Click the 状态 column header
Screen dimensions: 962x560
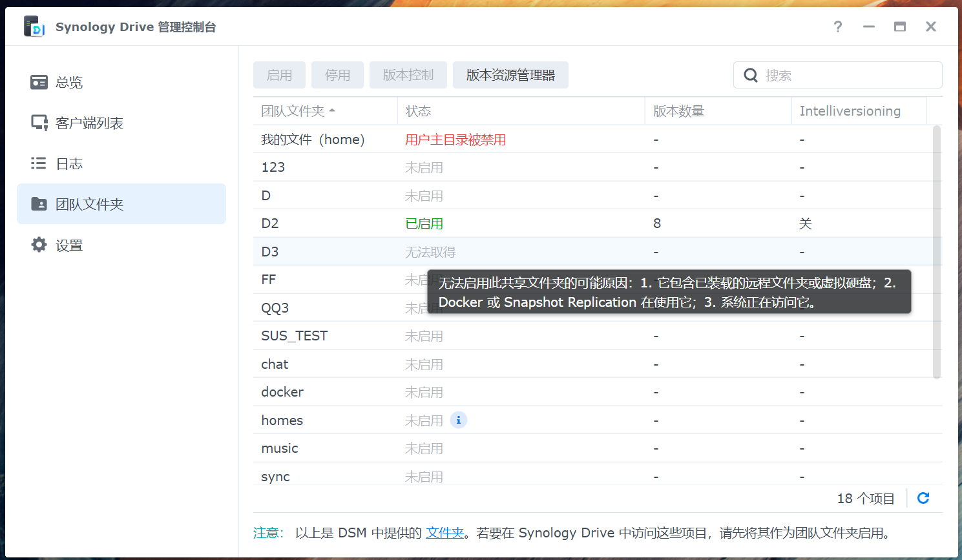(x=521, y=111)
